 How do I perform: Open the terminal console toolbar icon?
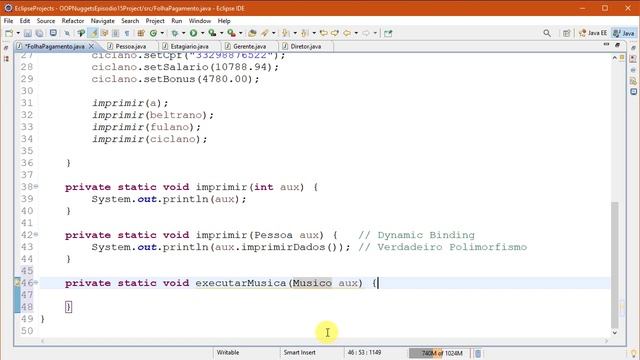pos(53,33)
